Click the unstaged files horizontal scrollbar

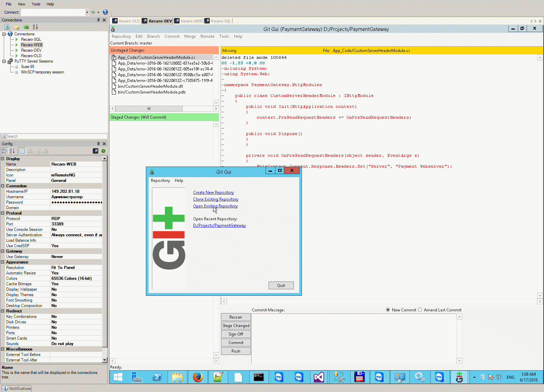click(149, 109)
